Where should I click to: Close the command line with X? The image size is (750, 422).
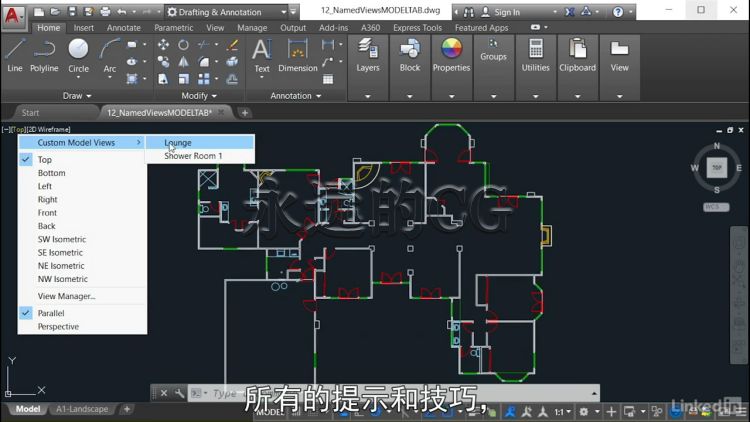(x=164, y=393)
